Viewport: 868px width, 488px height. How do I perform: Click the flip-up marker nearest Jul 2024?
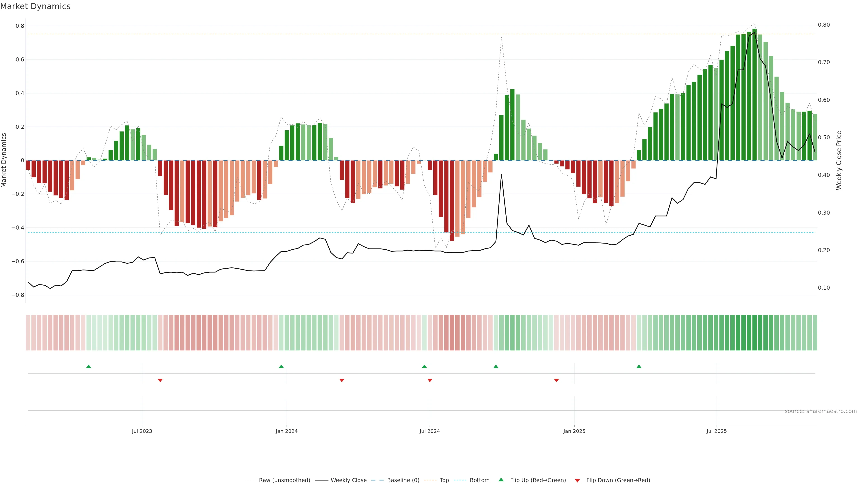(x=424, y=366)
